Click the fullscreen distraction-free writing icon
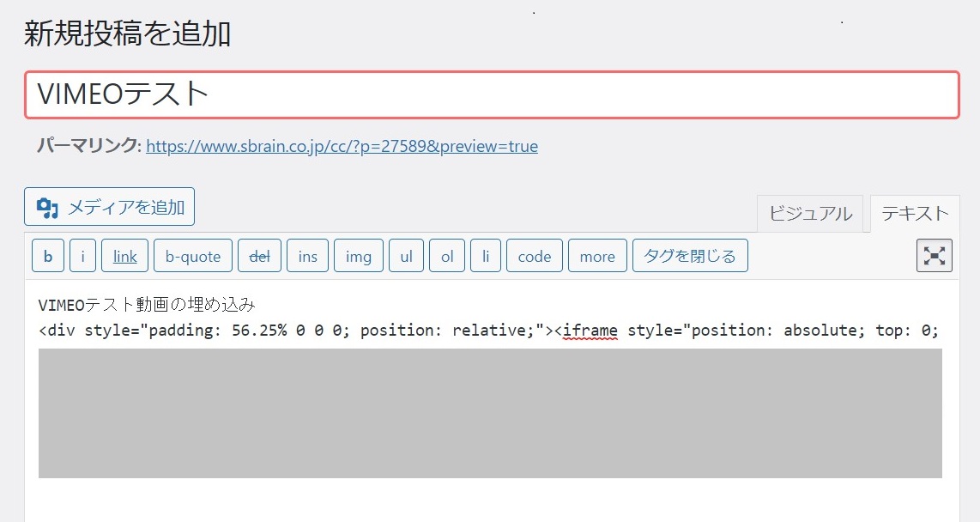The image size is (980, 522). pyautogui.click(x=935, y=256)
